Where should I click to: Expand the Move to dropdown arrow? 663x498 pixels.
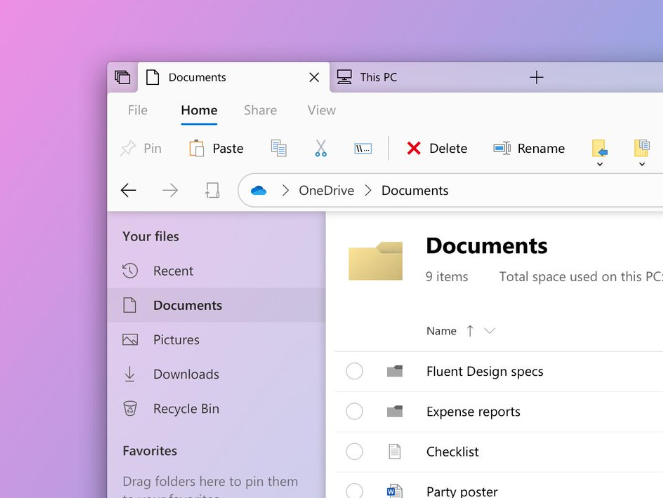pos(600,164)
